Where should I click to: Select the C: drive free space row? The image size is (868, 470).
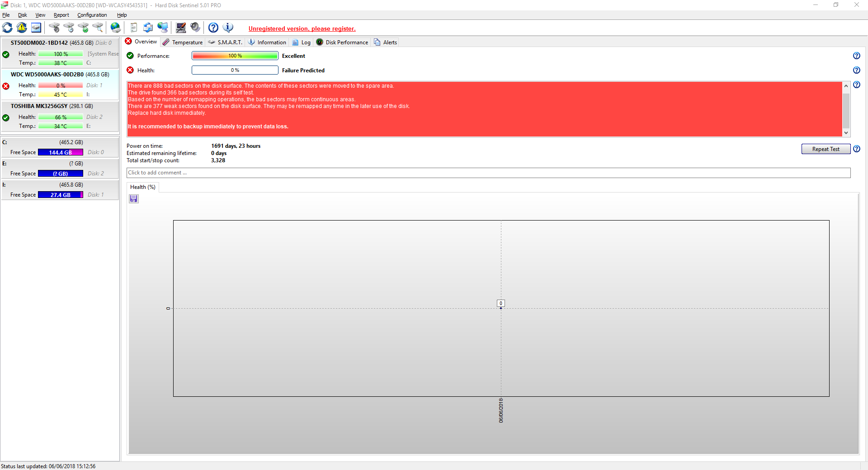pyautogui.click(x=60, y=147)
